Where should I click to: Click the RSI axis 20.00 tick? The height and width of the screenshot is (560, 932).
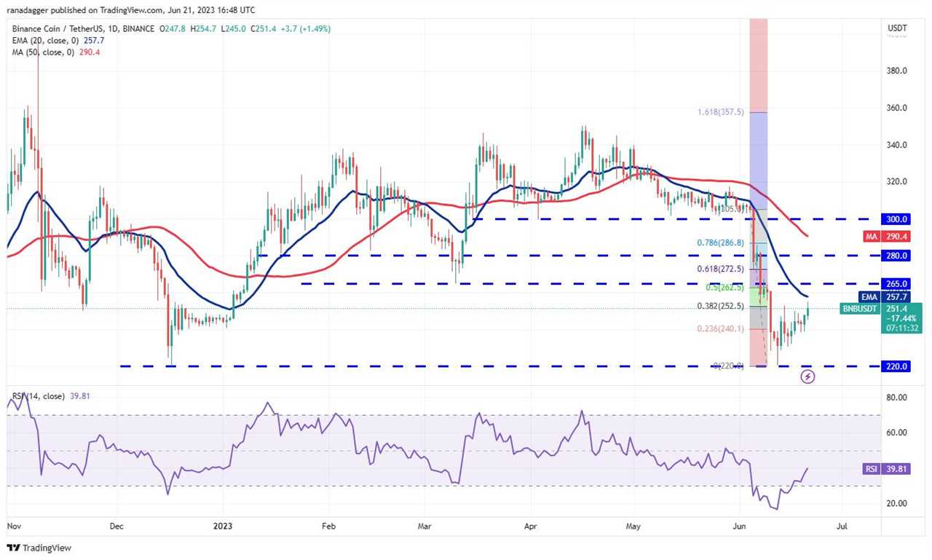coord(896,503)
